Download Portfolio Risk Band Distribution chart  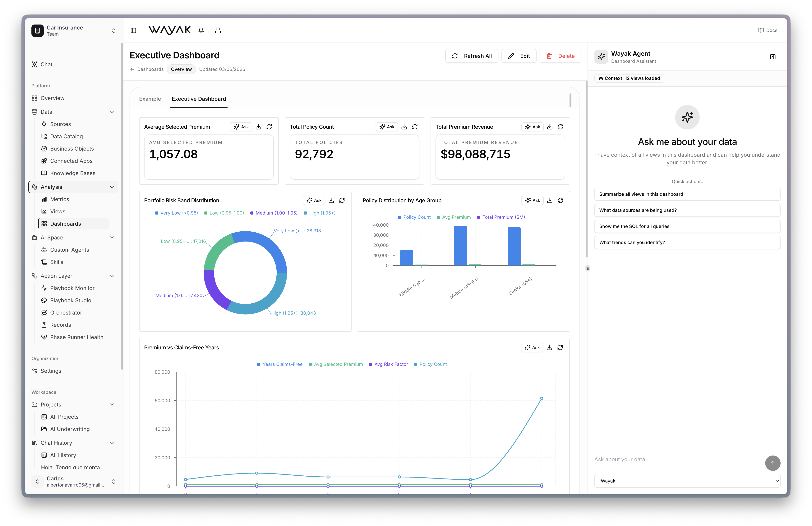(331, 200)
